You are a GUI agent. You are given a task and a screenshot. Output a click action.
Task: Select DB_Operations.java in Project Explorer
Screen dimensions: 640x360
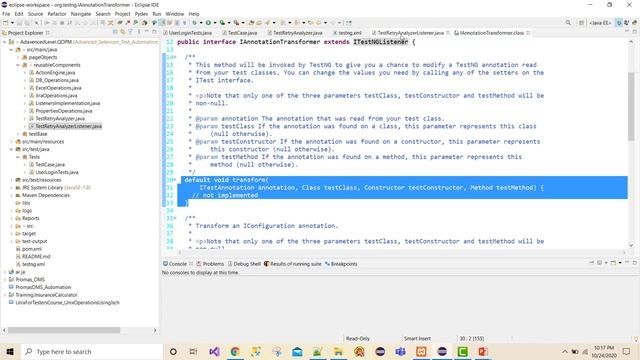[57, 80]
